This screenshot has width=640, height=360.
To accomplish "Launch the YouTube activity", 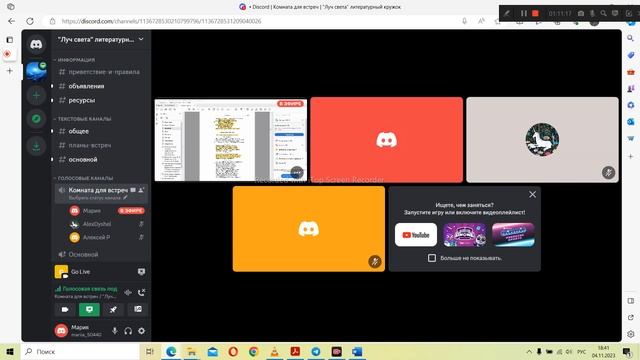I will (x=416, y=235).
